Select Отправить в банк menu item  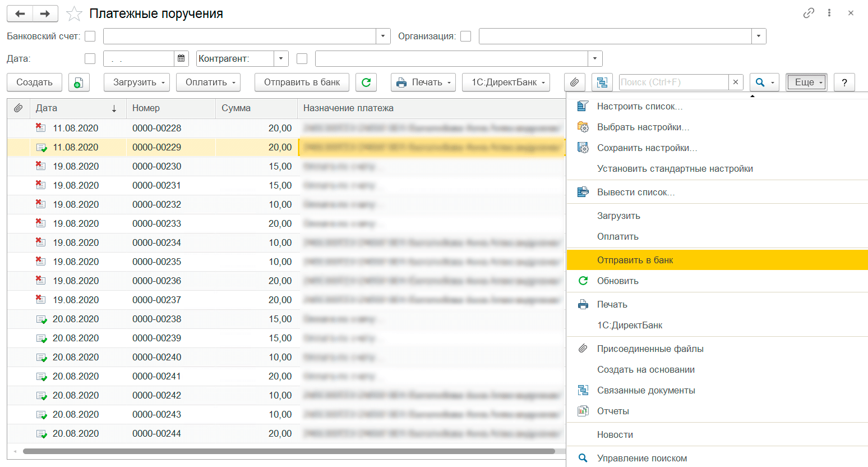click(635, 260)
